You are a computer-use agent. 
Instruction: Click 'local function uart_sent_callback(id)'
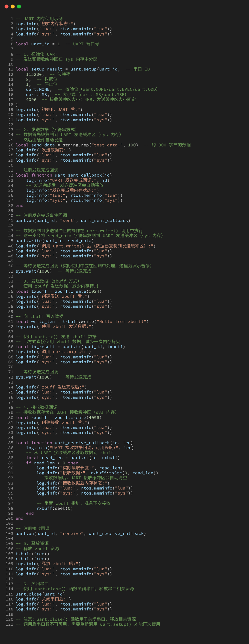click(64, 175)
